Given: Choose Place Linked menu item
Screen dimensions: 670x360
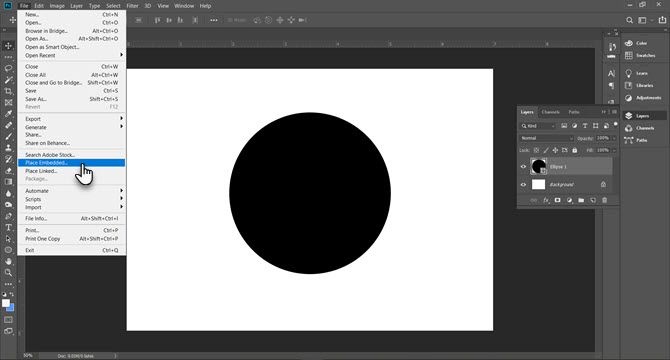Looking at the screenshot, I should (x=71, y=171).
